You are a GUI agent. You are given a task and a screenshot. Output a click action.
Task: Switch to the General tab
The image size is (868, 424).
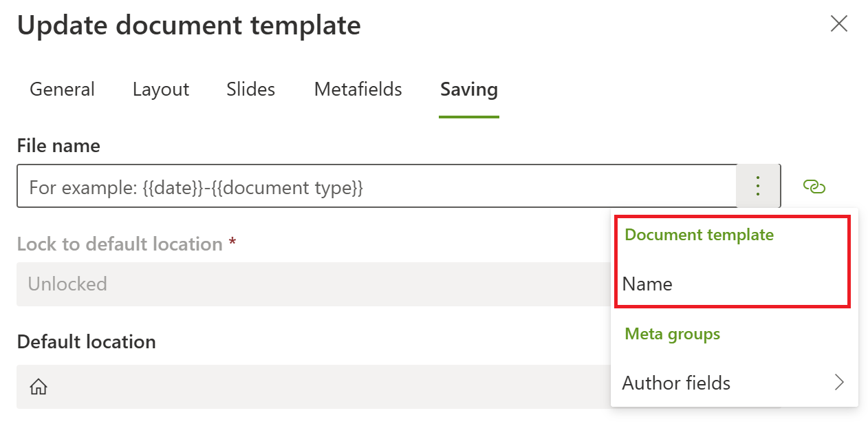coord(63,89)
